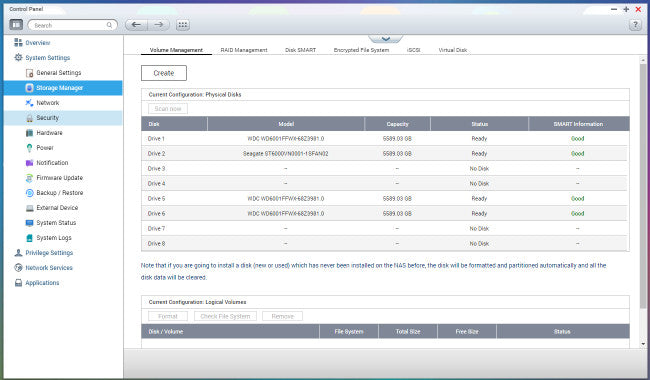Viewport: 650px width, 380px height.
Task: Click the Network Services globe icon
Action: 18,268
